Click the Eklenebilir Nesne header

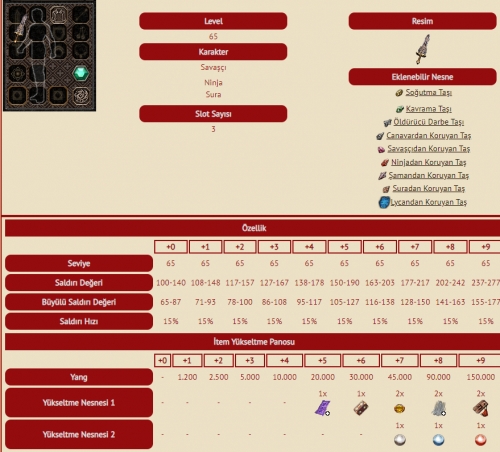422,77
